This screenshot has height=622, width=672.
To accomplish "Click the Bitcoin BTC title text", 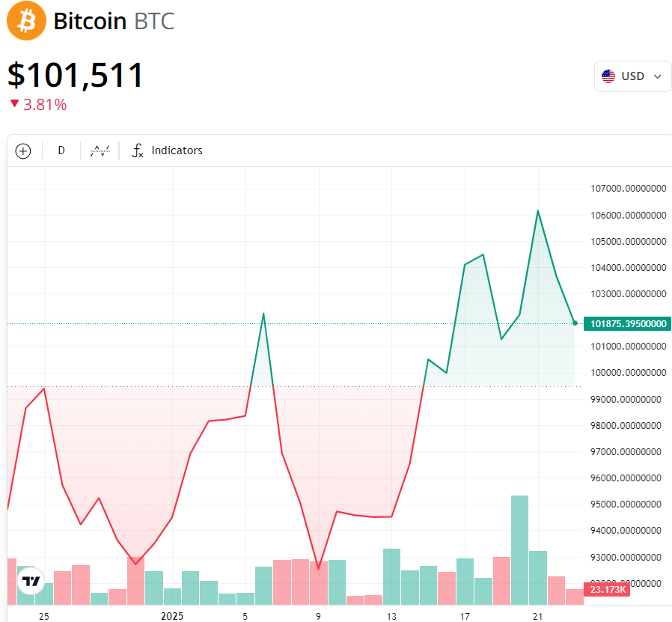I will (x=114, y=21).
